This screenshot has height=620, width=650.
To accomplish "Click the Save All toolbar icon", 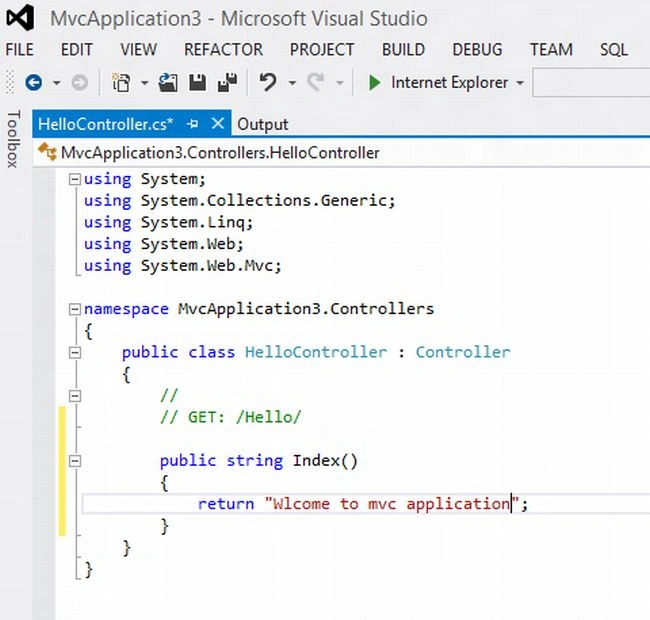I will [x=228, y=82].
